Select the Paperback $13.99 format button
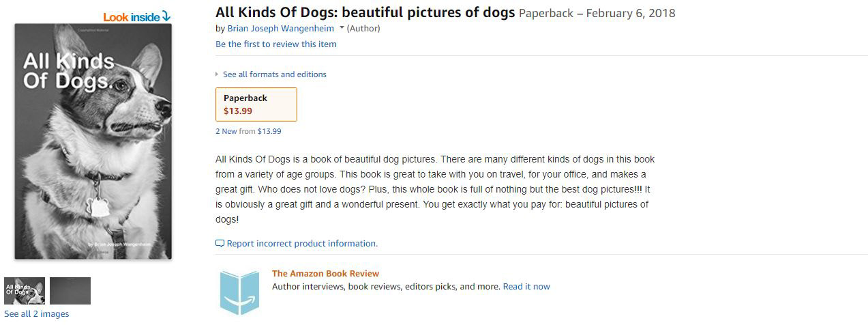Screen dimensions: 868x325 256,104
